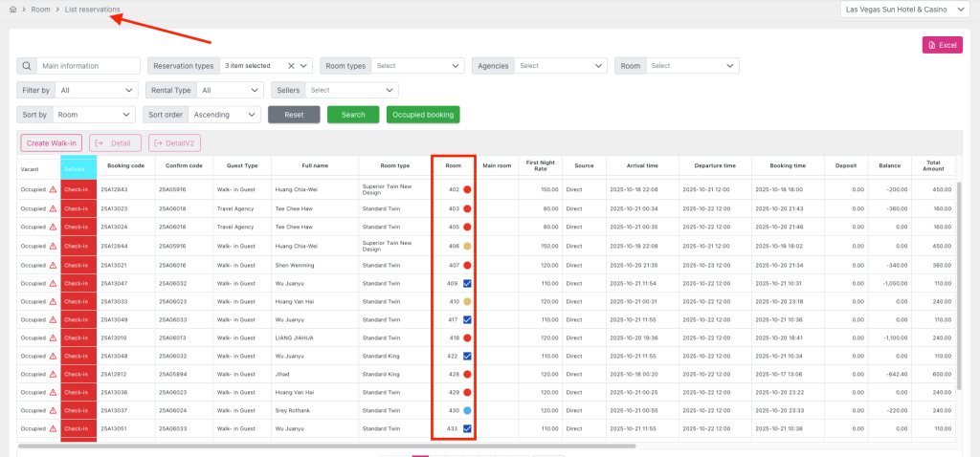The image size is (980, 457).
Task: Toggle the checkbox for room 409
Action: click(467, 284)
